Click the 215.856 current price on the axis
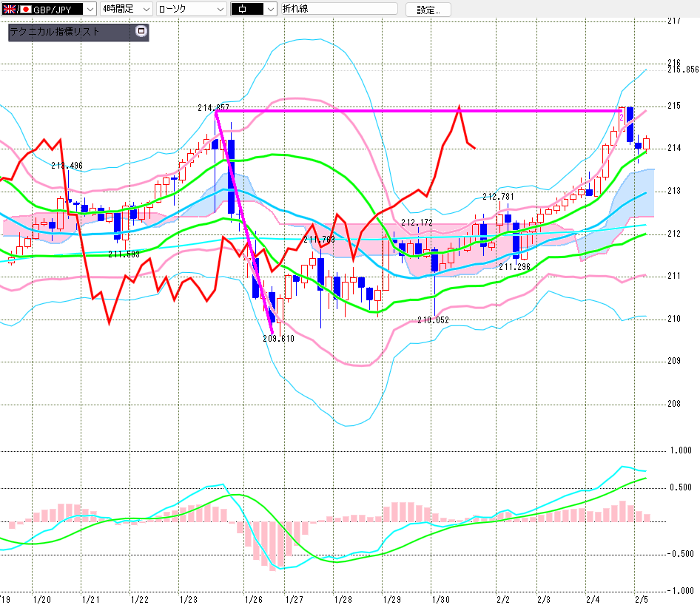Screen dimensions: 700x605 pos(682,70)
